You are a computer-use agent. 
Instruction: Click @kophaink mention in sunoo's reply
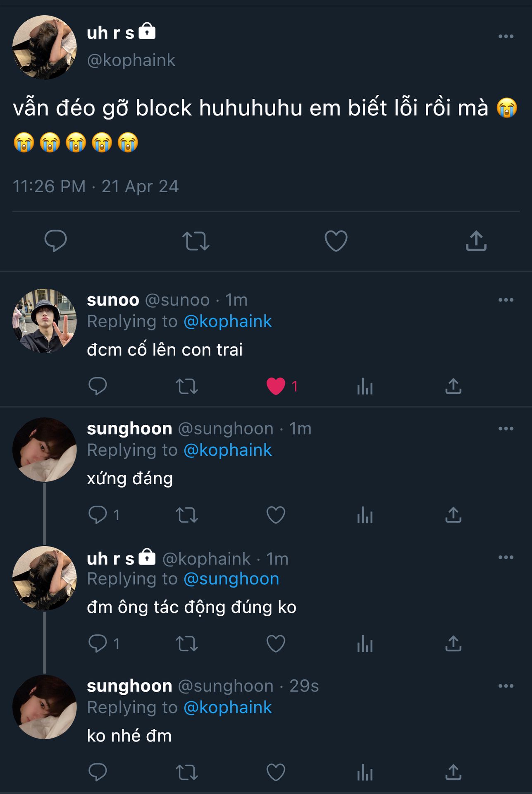227,321
